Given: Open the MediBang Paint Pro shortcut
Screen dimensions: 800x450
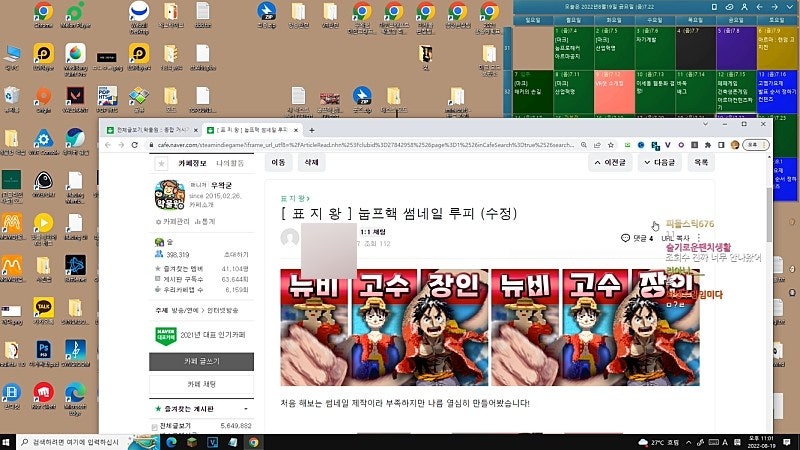Looking at the screenshot, I should point(76,59).
